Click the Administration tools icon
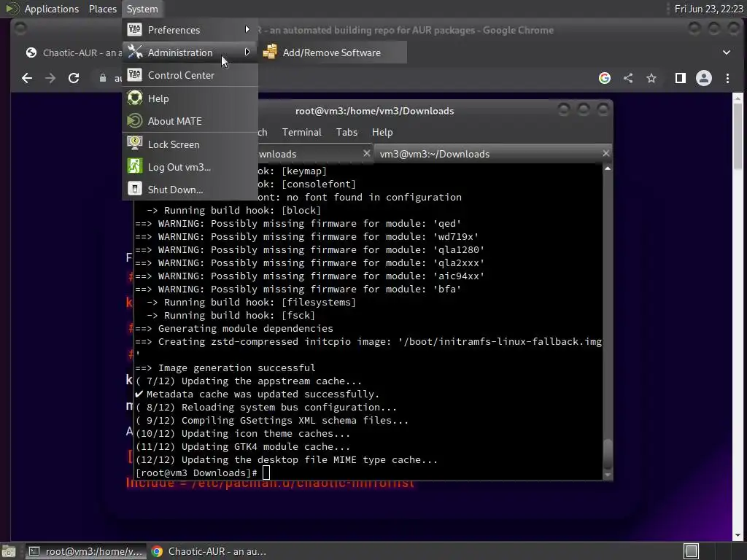The height and width of the screenshot is (560, 747). (135, 52)
